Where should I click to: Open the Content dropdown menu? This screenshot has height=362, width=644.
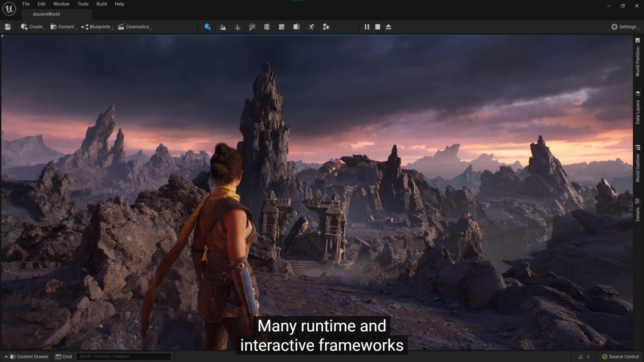point(62,27)
